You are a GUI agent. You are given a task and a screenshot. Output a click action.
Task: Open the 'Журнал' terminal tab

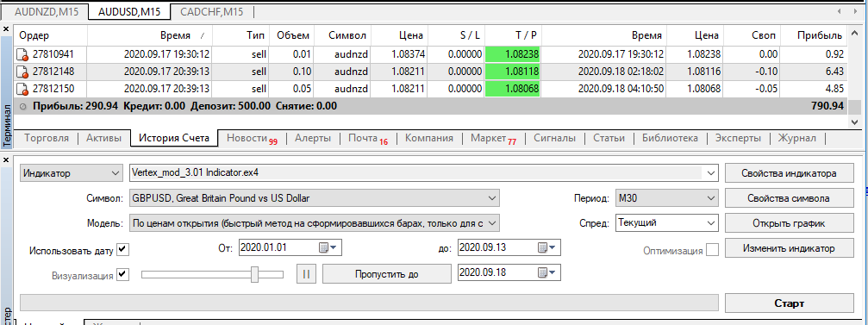coord(796,138)
